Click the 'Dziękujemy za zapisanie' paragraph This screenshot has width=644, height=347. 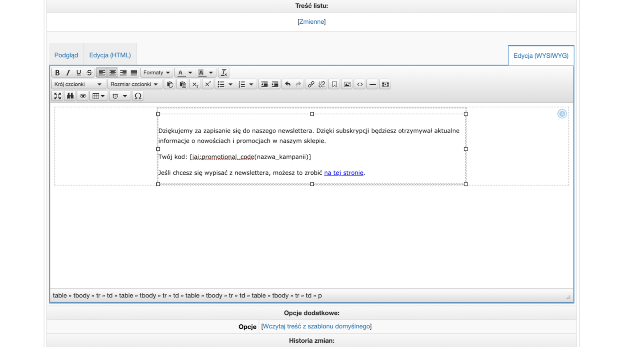[x=309, y=136]
